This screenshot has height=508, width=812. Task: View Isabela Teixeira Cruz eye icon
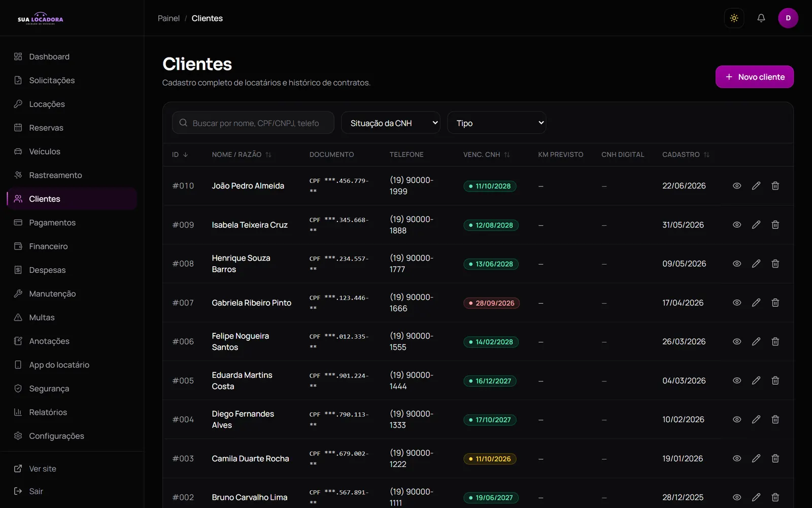click(737, 225)
